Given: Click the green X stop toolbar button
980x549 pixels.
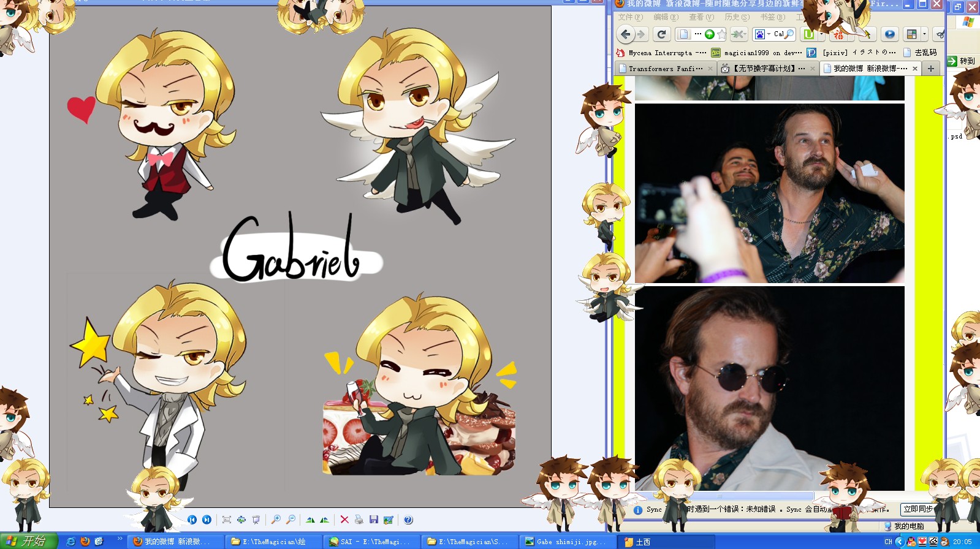Looking at the screenshot, I should tap(739, 34).
